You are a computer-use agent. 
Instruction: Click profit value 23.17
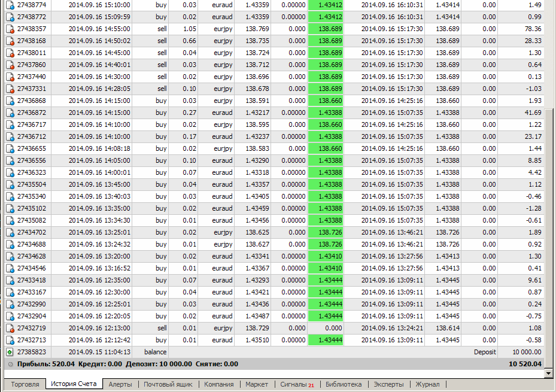pos(533,136)
